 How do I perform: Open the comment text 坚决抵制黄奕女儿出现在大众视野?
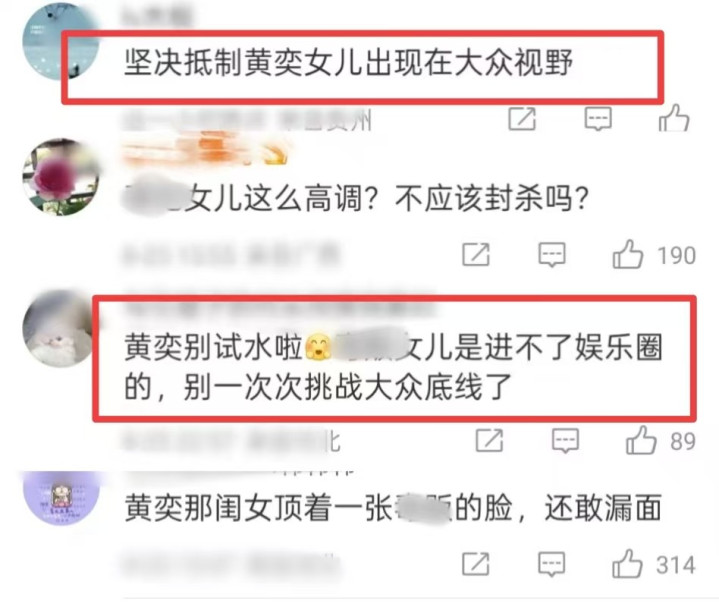tap(348, 62)
